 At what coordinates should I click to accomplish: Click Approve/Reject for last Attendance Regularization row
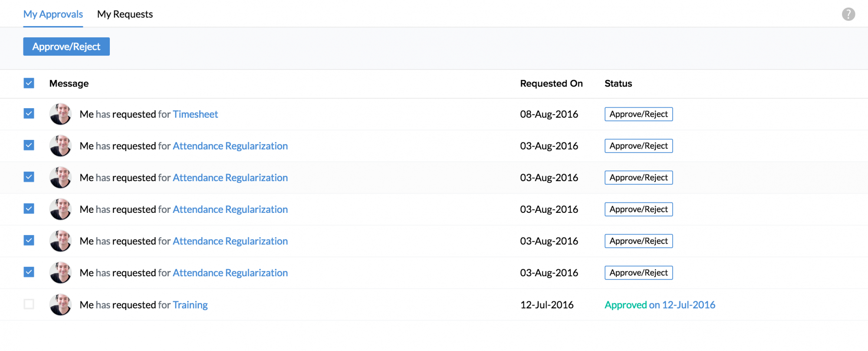coord(638,273)
